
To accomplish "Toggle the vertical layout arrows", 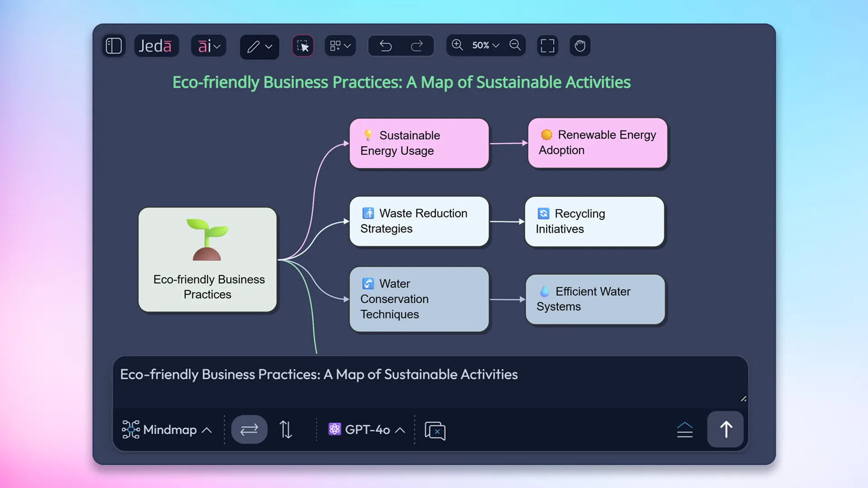I will (286, 429).
